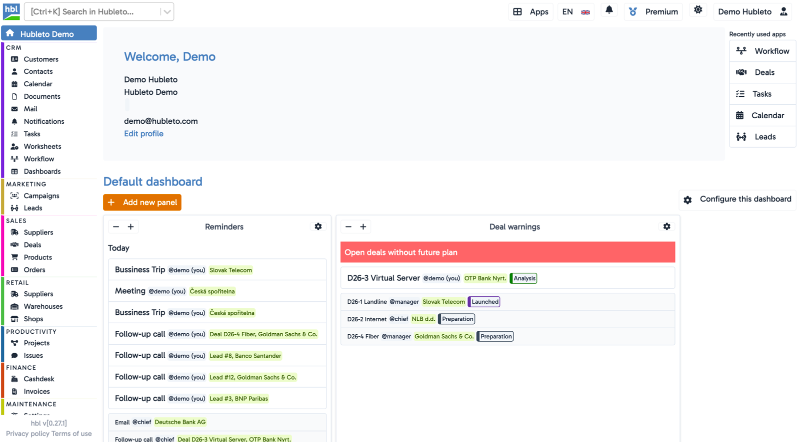Viewport: 800px width, 442px height.
Task: Open Email reminder for Deutsche Bank AG
Action: pyautogui.click(x=217, y=422)
